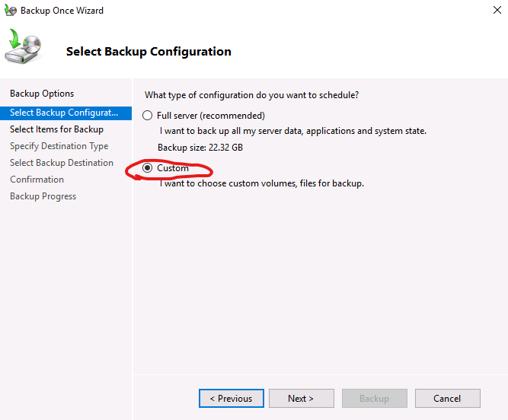Click the greyed-out Backup button
508x420 pixels.
(x=374, y=399)
